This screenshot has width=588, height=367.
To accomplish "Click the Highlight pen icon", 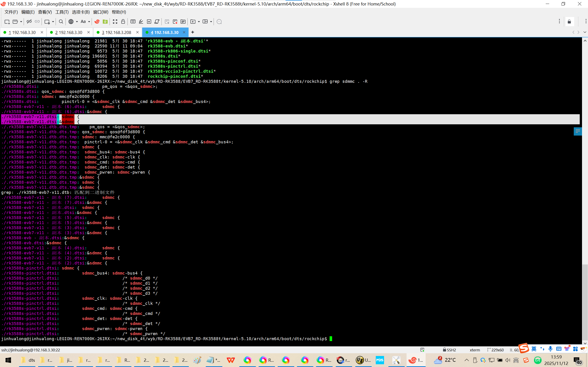I will click(x=141, y=22).
